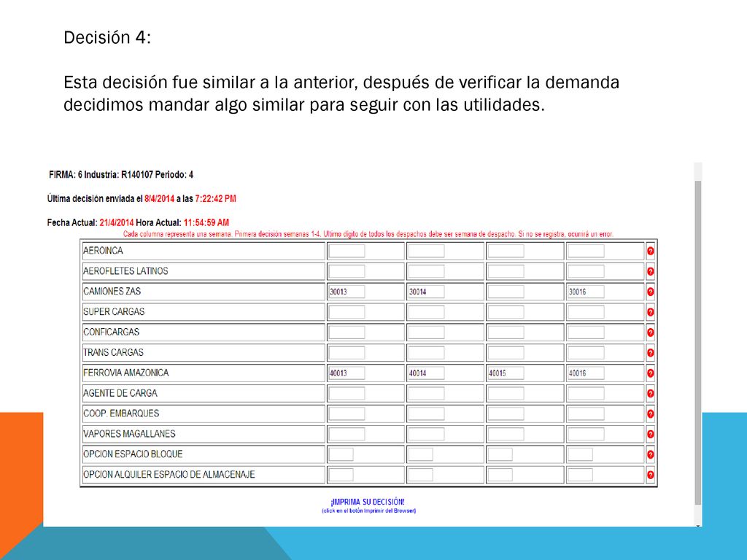Click the CAMIONES ZAS row label
747x560 pixels.
click(112, 291)
